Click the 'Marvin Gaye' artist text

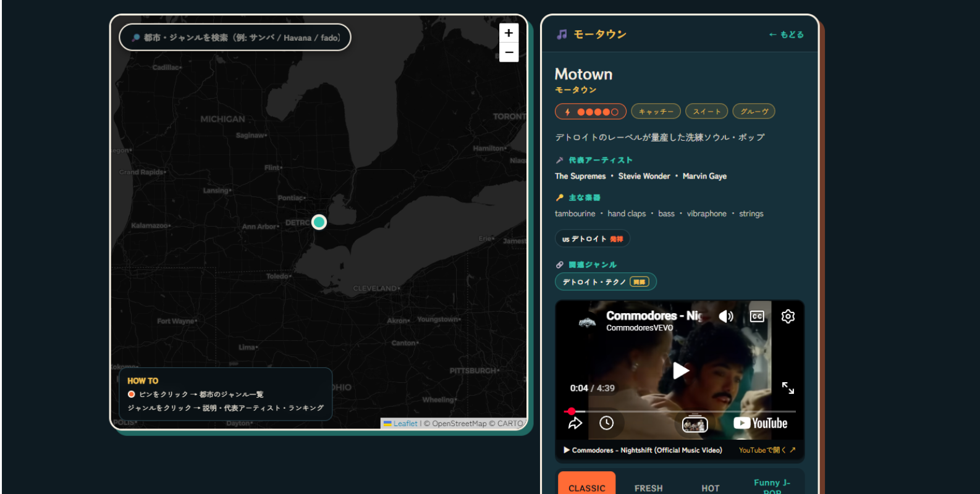pyautogui.click(x=704, y=176)
